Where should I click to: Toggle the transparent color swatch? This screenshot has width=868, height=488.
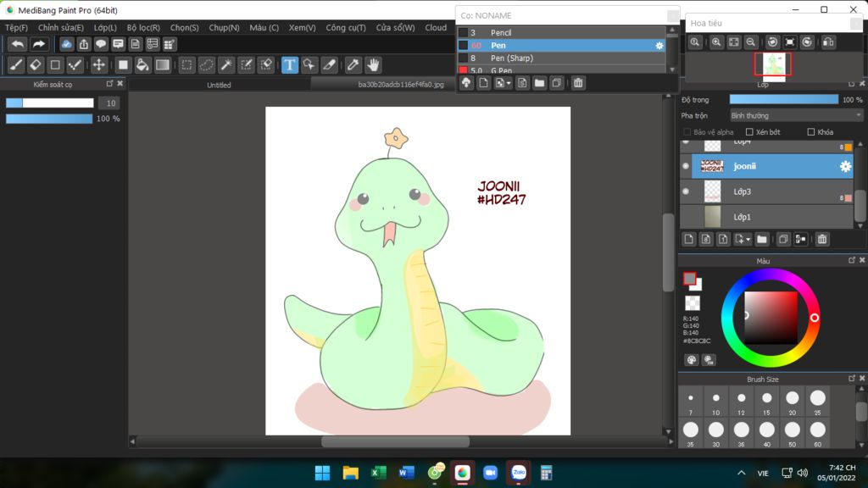[x=693, y=302]
